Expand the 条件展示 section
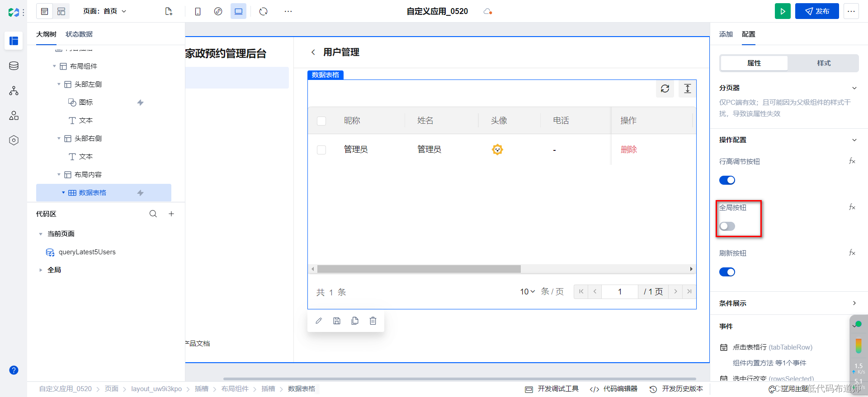 [854, 303]
